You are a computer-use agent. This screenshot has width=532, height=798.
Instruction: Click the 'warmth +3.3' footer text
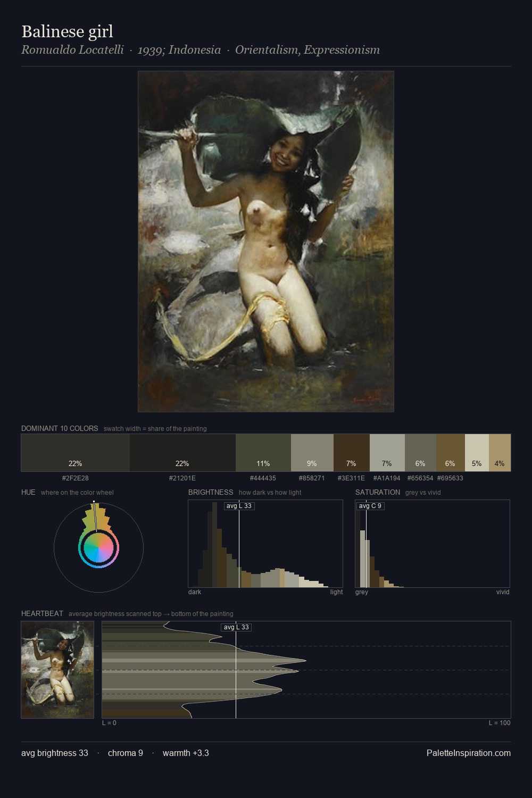pos(186,753)
